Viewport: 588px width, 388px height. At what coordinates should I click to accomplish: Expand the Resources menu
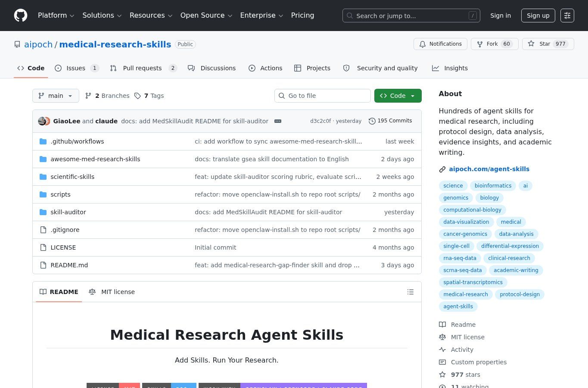pyautogui.click(x=151, y=16)
